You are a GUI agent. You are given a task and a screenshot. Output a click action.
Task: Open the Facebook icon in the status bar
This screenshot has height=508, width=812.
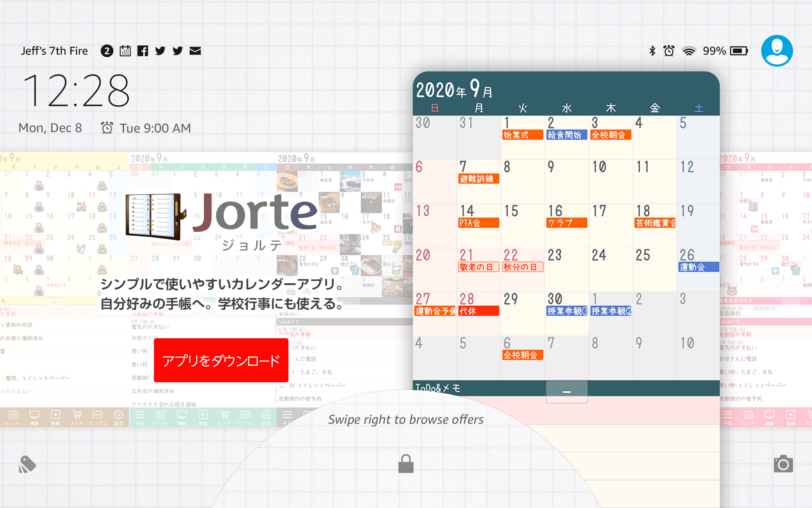(x=143, y=50)
